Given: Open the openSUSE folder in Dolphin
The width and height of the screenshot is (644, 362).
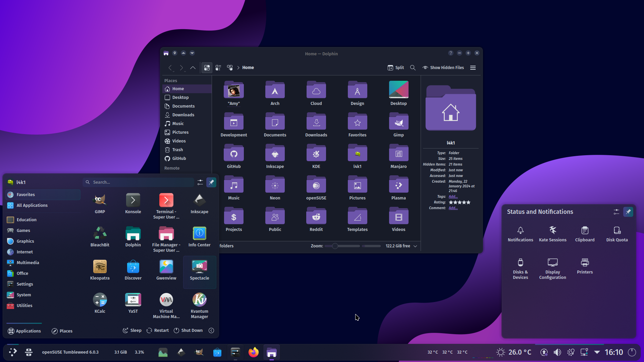Looking at the screenshot, I should tap(316, 188).
